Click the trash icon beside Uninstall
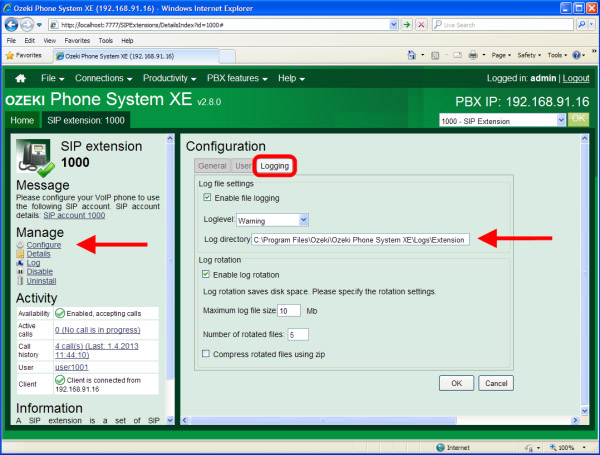This screenshot has height=455, width=600. 20,281
